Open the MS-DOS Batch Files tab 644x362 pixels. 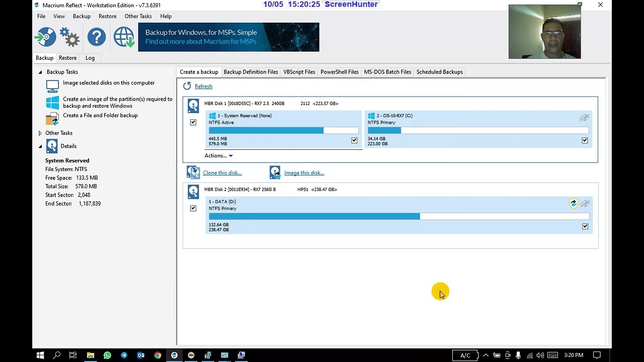coord(387,72)
